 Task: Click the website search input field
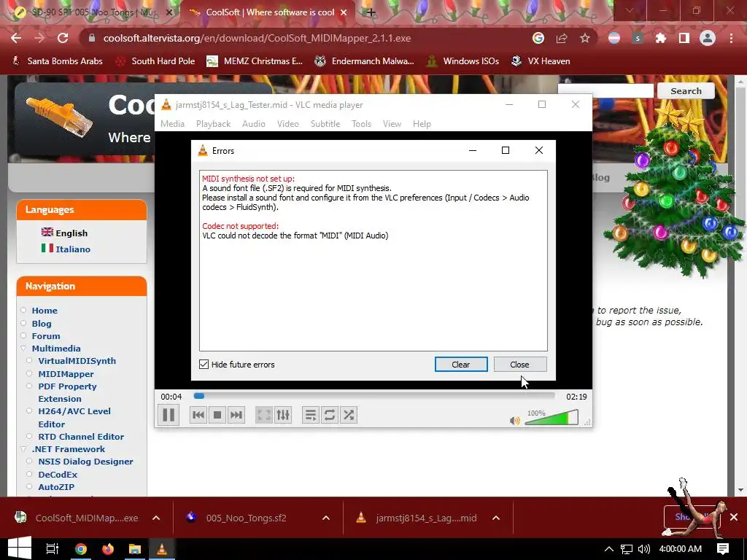tap(606, 91)
